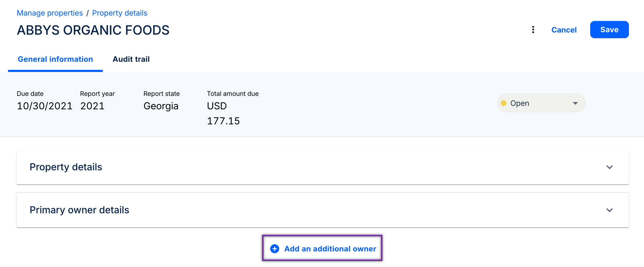Click the due date value 10/30/2021

[45, 106]
